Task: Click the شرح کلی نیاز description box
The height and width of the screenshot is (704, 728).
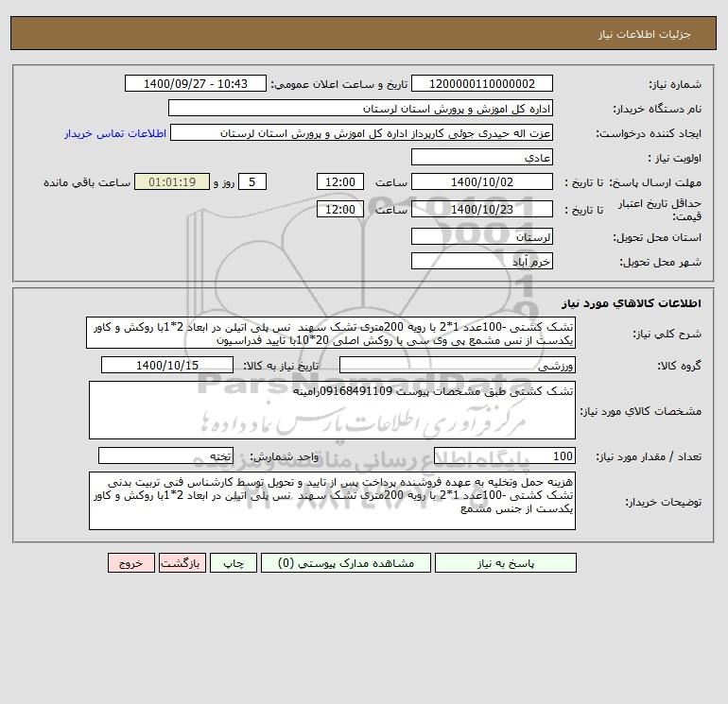Action: (x=331, y=334)
